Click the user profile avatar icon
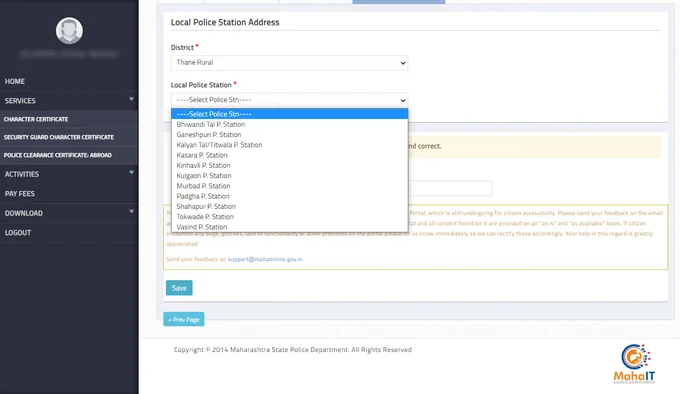 69,31
